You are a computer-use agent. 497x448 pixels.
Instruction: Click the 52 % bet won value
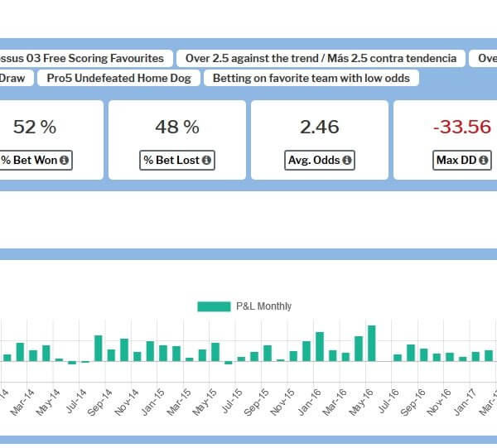[35, 127]
